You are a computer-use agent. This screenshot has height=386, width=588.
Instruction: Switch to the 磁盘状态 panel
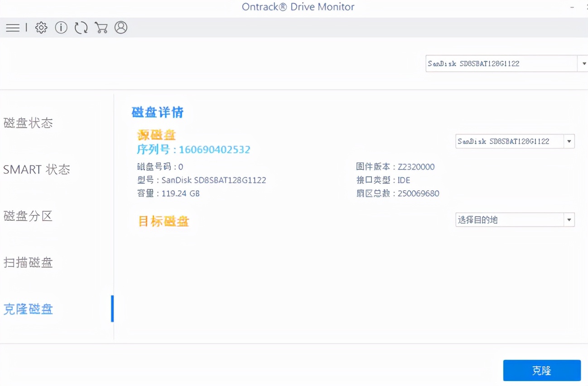point(28,123)
